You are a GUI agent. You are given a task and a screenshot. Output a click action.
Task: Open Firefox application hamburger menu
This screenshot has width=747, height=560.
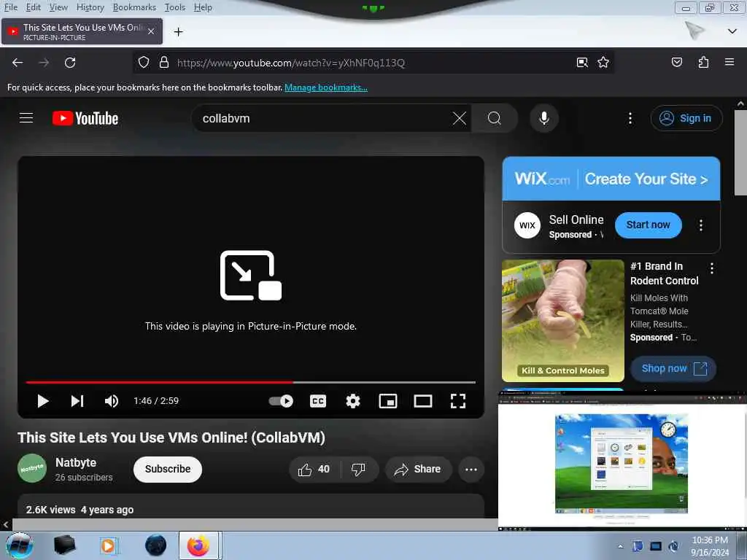pyautogui.click(x=729, y=62)
